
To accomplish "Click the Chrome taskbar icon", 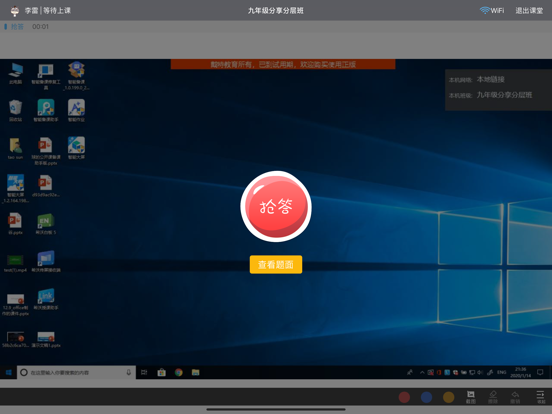I will [x=178, y=372].
